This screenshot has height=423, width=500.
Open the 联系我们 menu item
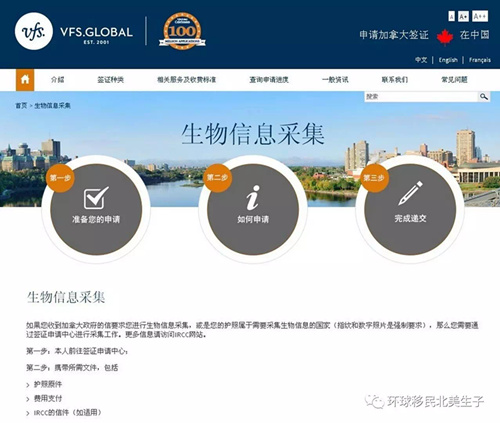(x=395, y=80)
